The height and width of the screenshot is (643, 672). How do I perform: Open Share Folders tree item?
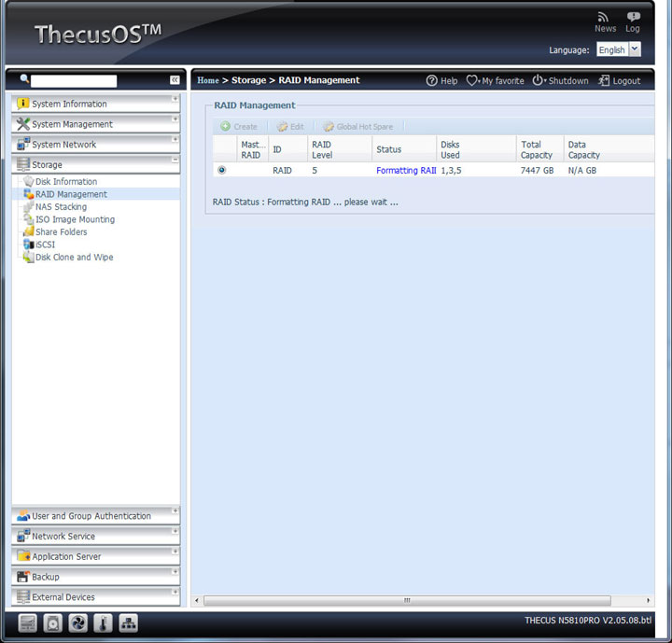click(x=62, y=231)
